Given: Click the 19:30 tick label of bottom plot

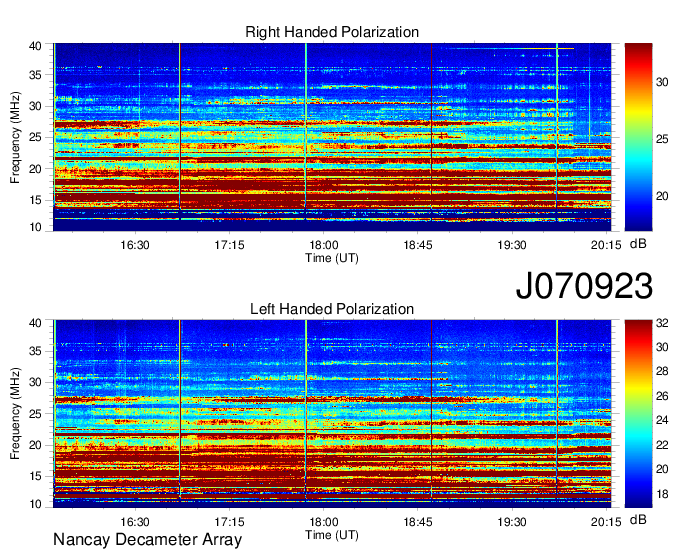Looking at the screenshot, I should pyautogui.click(x=512, y=522).
